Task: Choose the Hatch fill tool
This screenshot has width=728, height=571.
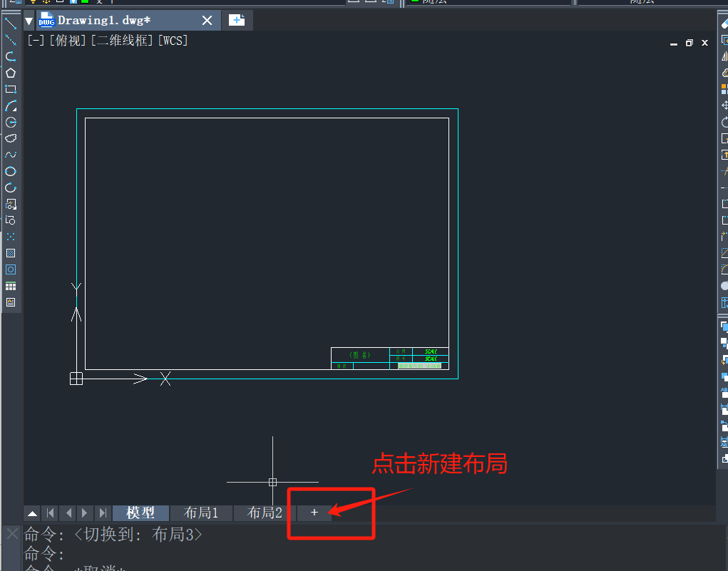Action: click(11, 253)
